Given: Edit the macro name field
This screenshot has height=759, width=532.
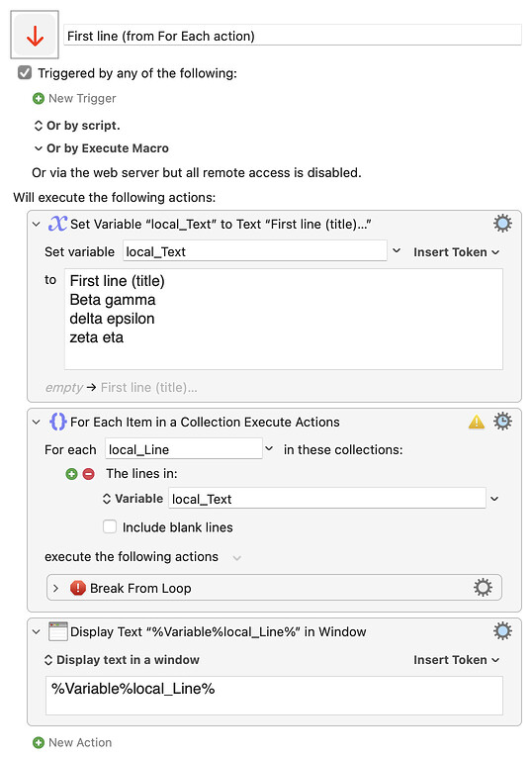Looking at the screenshot, I should 293,36.
